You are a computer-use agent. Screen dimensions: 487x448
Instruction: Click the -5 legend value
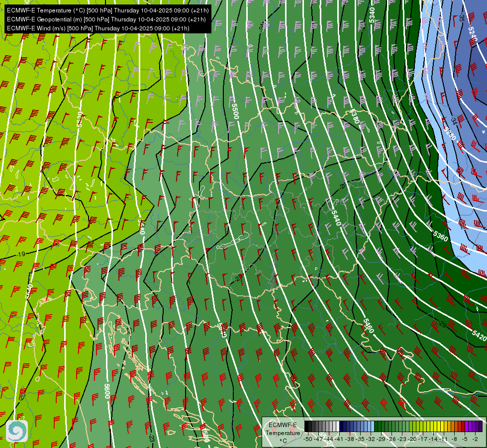click(465, 439)
